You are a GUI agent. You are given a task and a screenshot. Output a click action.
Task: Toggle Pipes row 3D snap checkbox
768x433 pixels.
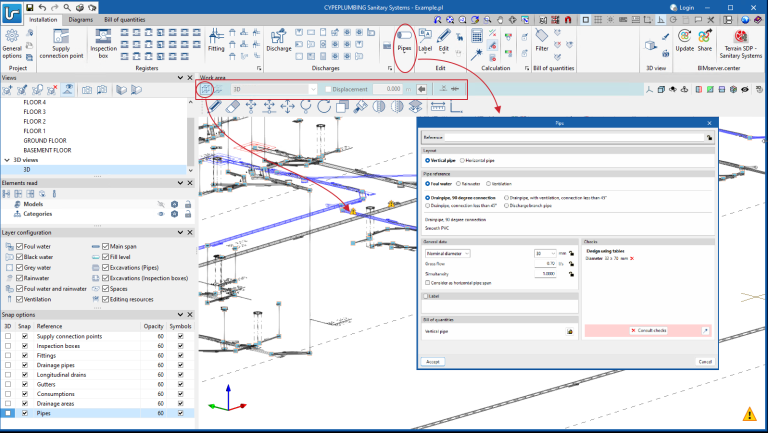coord(8,413)
